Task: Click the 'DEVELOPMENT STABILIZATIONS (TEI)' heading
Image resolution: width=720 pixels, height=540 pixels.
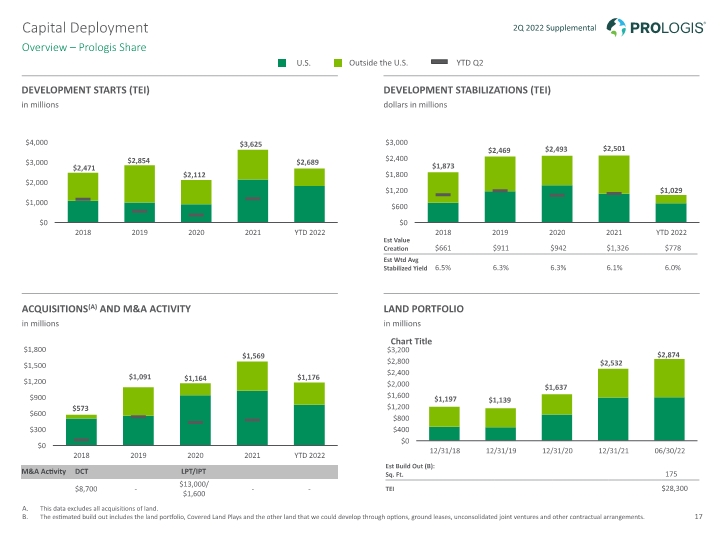Action: point(467,90)
